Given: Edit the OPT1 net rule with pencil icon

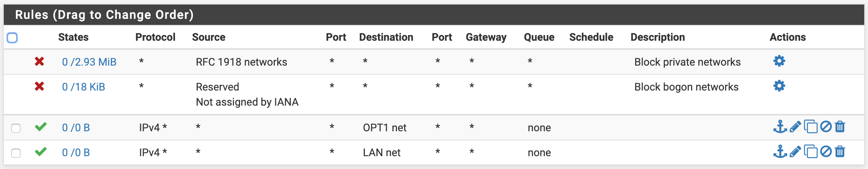Looking at the screenshot, I should point(795,127).
